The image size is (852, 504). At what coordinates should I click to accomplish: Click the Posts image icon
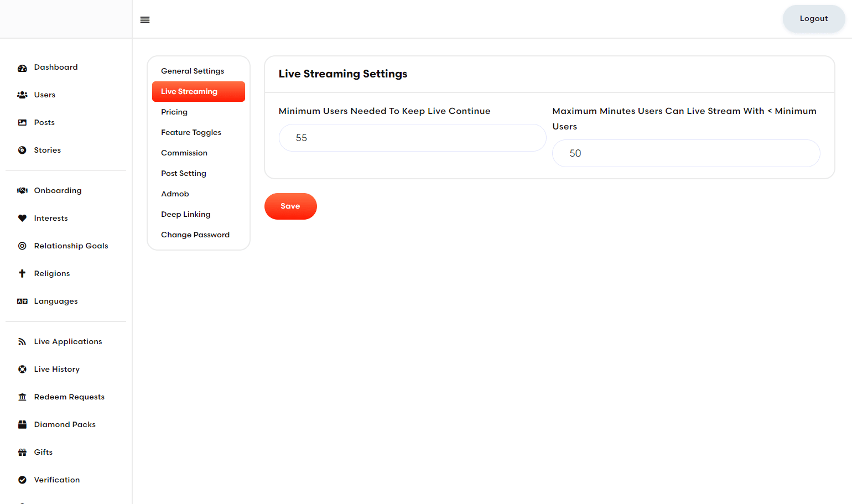click(22, 123)
